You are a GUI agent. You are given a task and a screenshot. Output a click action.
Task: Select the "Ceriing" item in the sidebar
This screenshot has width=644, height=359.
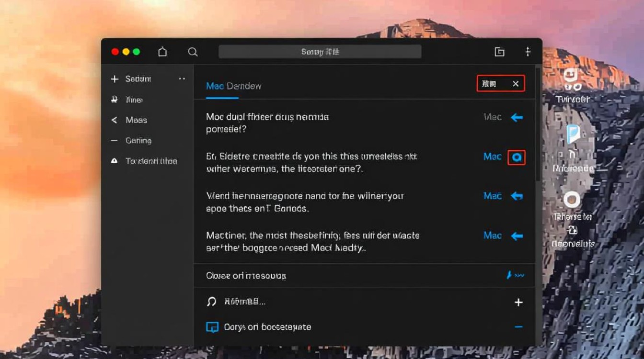(x=138, y=141)
